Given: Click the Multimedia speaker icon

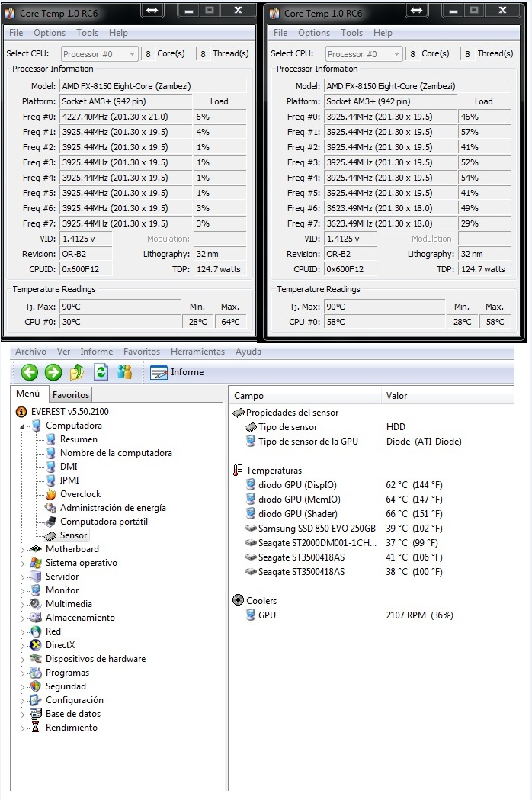Looking at the screenshot, I should click(x=36, y=604).
